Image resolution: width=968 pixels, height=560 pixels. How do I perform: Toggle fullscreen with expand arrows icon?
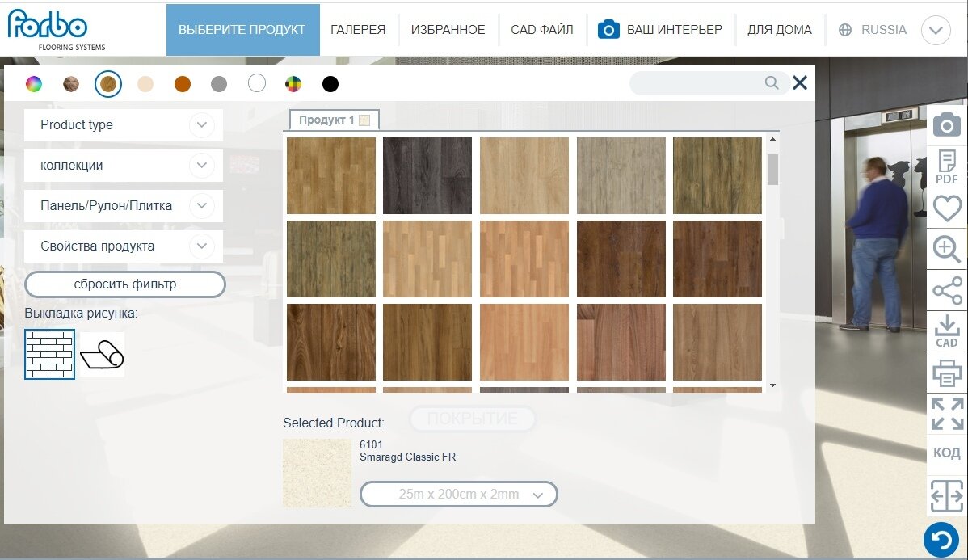point(946,414)
